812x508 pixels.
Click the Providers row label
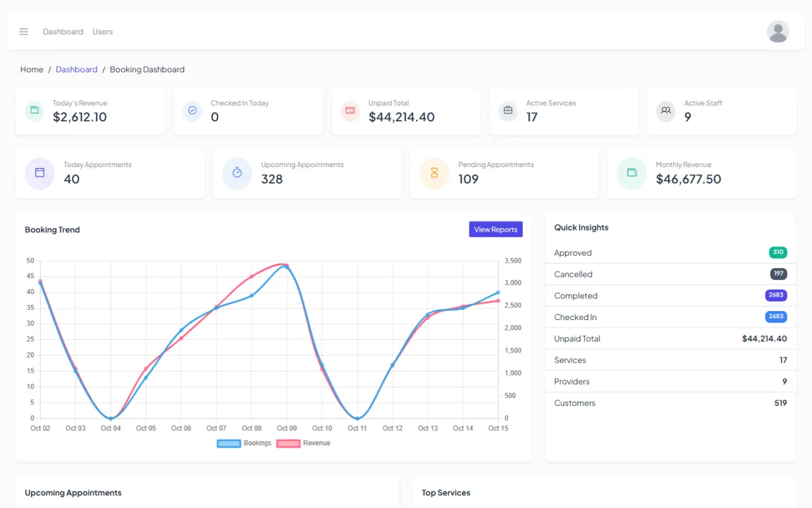[x=572, y=382]
